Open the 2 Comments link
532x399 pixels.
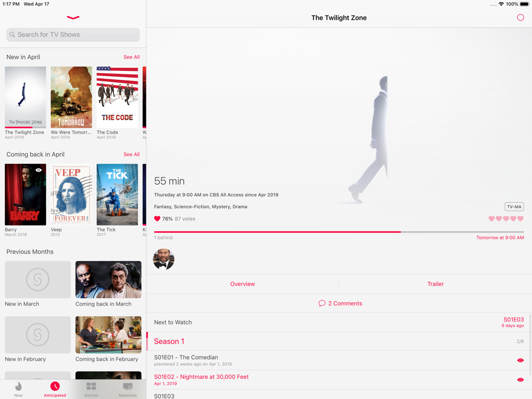click(x=340, y=303)
